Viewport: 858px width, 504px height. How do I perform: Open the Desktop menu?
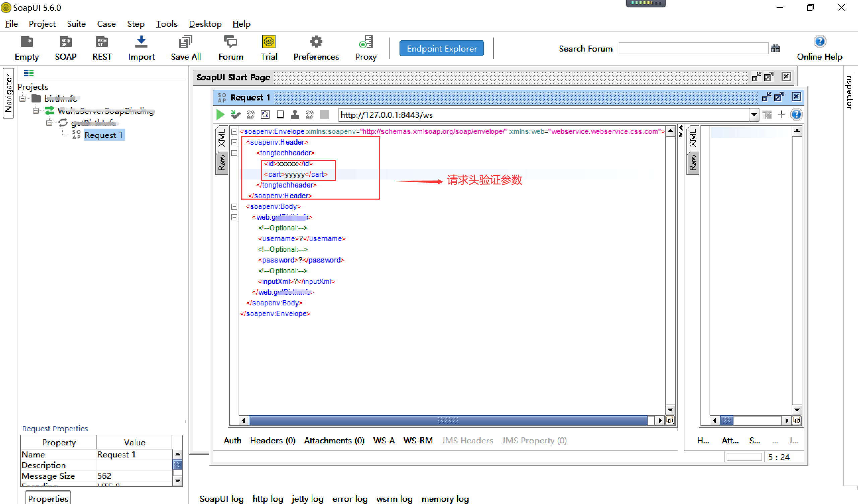[205, 24]
